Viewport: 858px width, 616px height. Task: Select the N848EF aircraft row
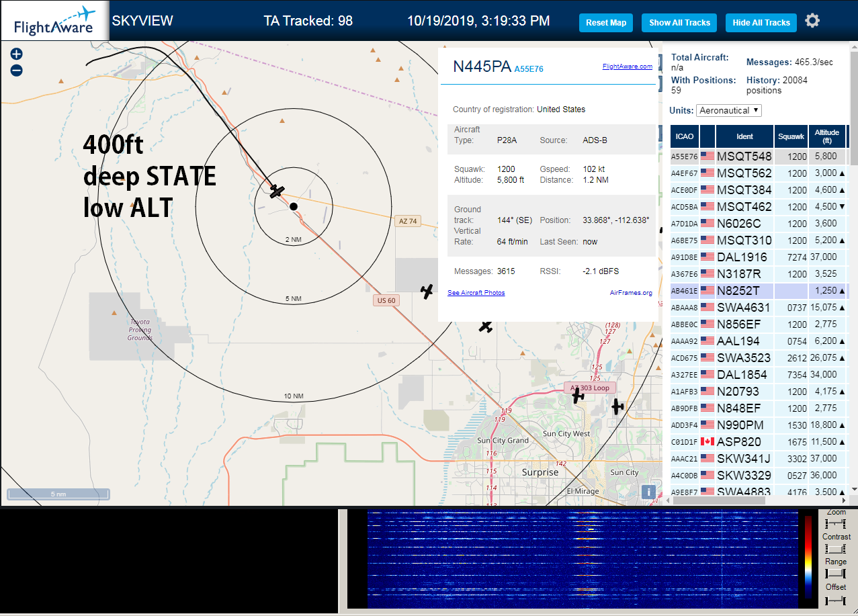(x=759, y=408)
